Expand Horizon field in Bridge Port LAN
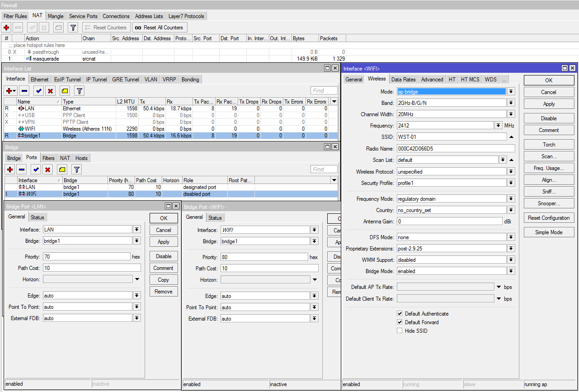The image size is (579, 392). pyautogui.click(x=137, y=279)
